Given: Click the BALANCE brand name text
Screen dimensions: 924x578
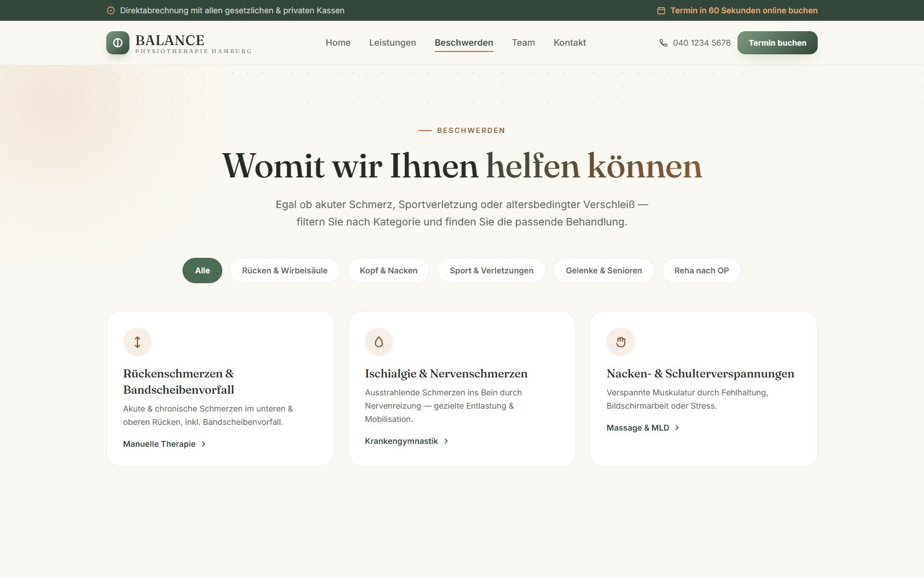Looking at the screenshot, I should click(170, 40).
